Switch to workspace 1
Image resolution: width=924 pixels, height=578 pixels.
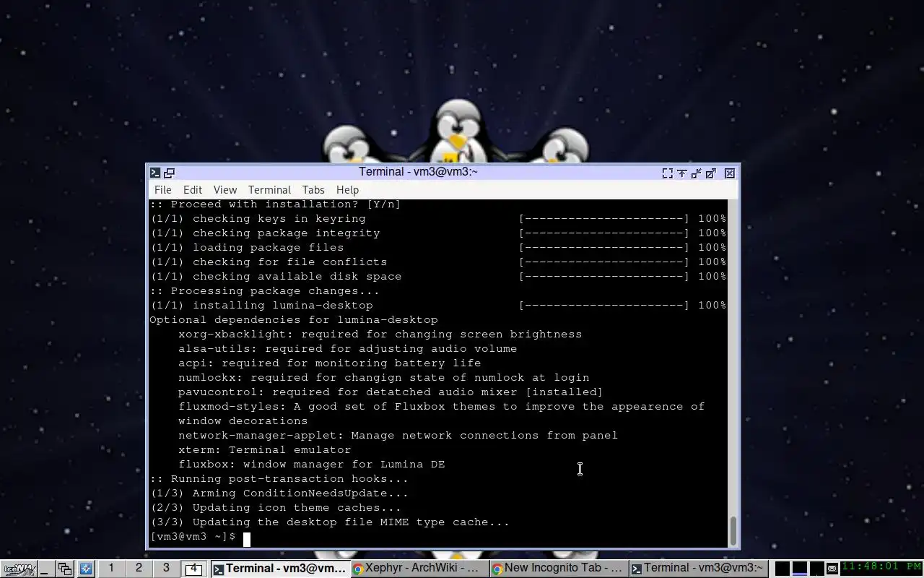click(111, 568)
